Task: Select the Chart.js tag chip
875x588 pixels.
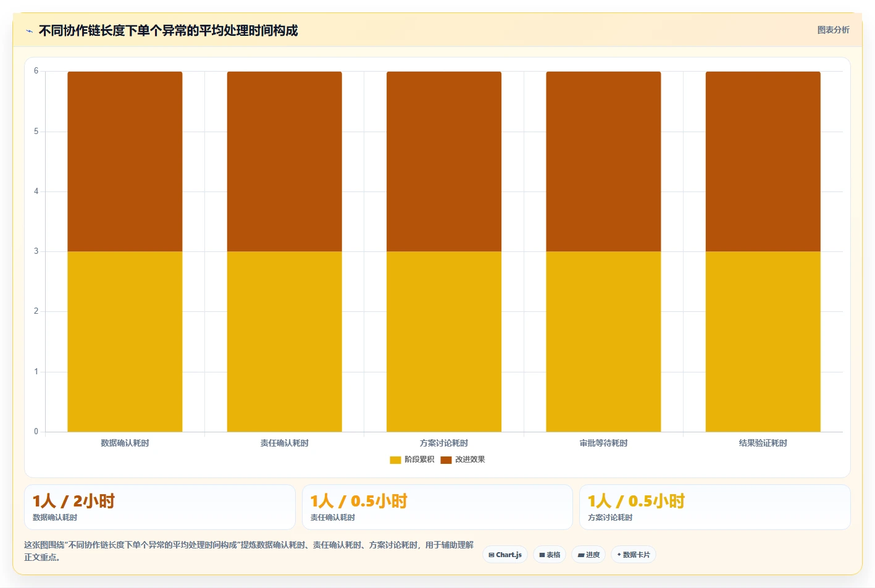Action: [505, 555]
